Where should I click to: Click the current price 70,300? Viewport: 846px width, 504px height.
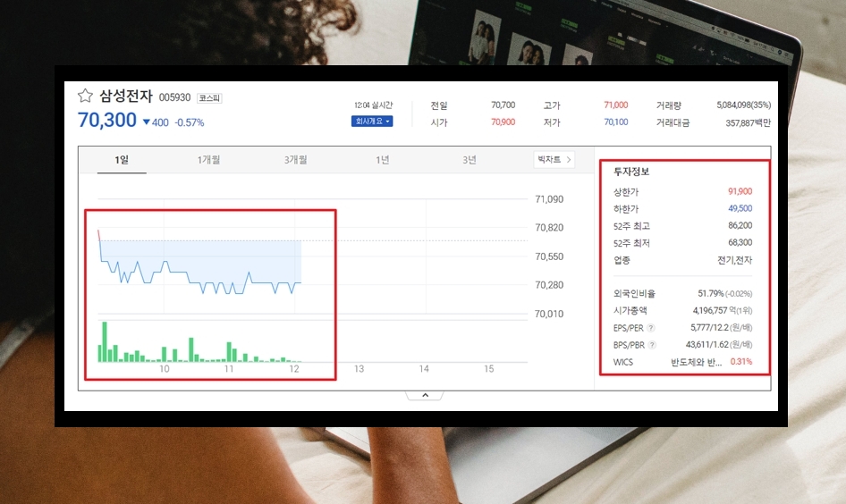coord(106,120)
